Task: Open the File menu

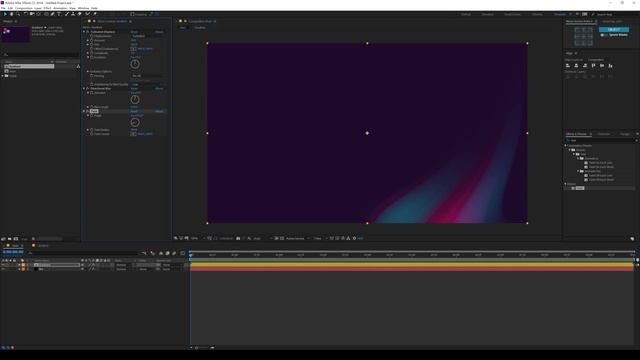Action: 3,8
